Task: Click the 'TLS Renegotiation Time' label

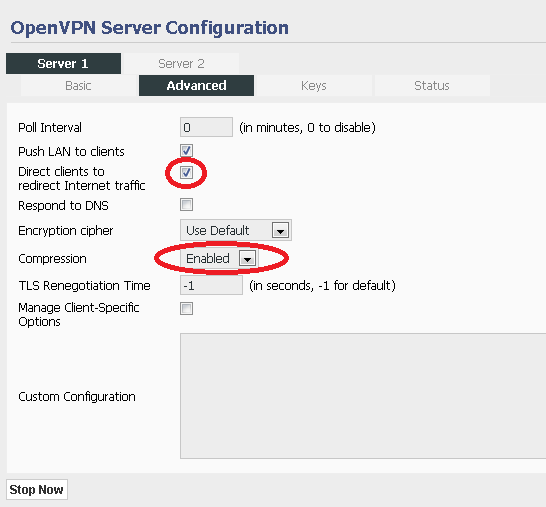Action: (x=84, y=286)
